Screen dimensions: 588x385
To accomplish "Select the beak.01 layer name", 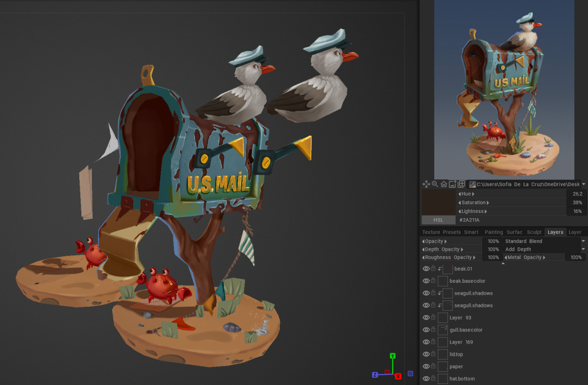I will tap(463, 269).
